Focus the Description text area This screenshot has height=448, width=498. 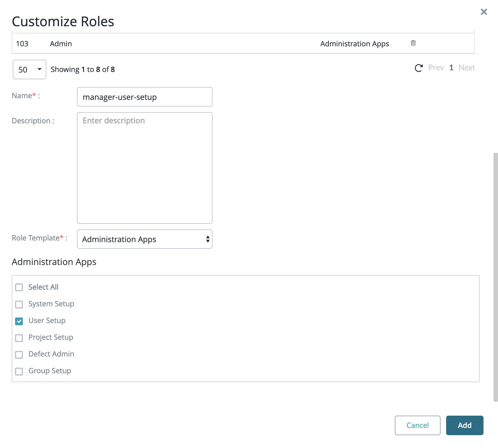point(144,168)
